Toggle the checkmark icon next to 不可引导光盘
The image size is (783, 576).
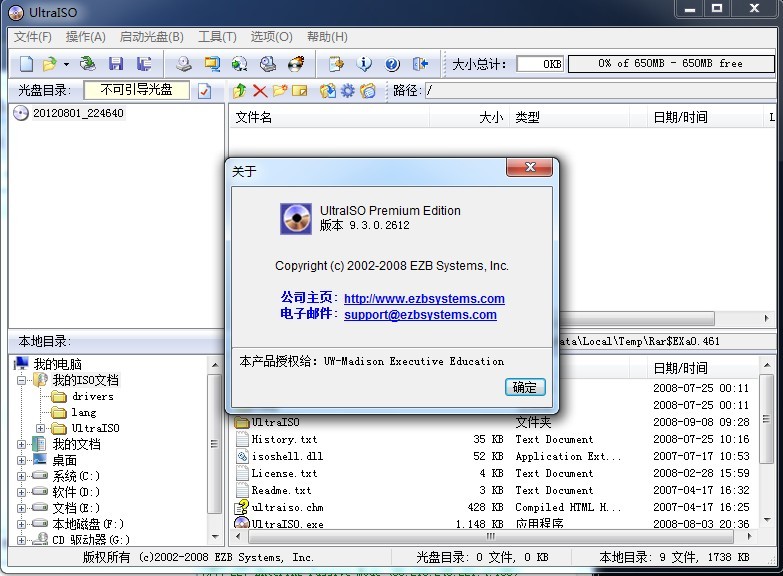[205, 91]
